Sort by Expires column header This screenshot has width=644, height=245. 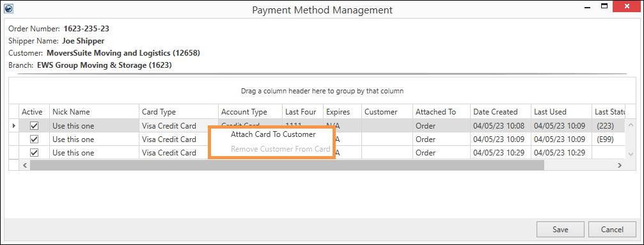[343, 112]
